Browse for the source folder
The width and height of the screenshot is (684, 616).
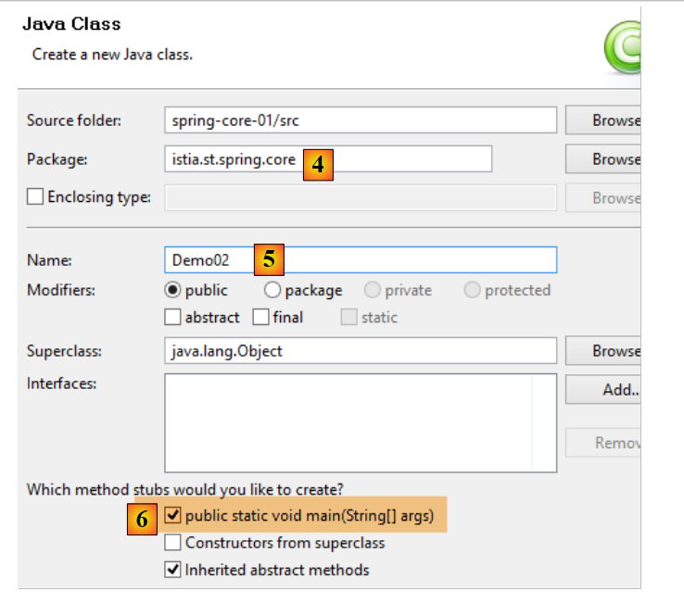coord(605,120)
